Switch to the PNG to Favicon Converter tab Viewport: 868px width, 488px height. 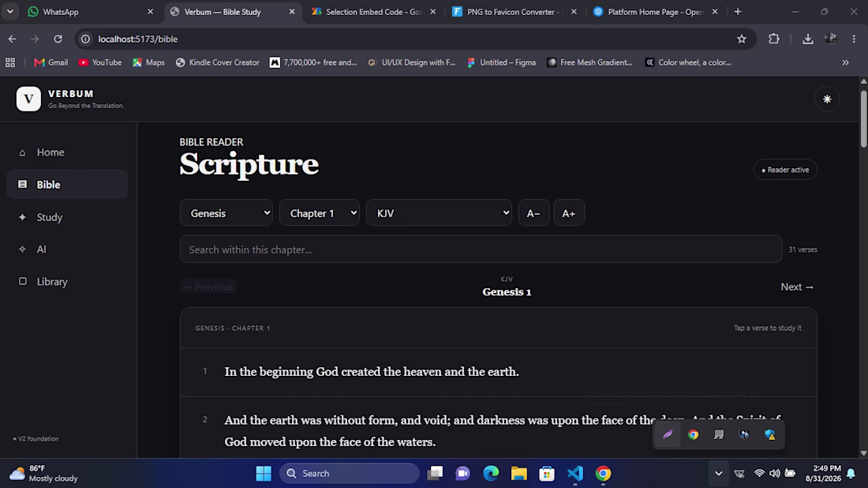click(x=514, y=12)
